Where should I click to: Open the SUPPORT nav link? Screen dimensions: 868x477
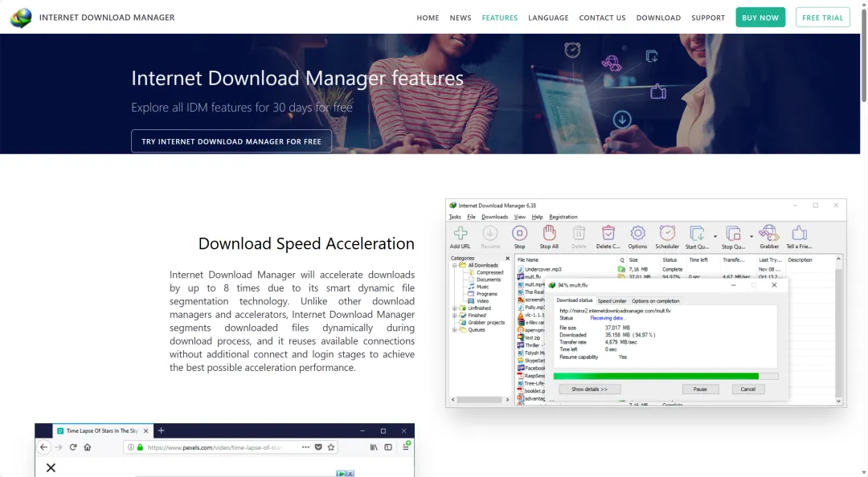tap(707, 18)
